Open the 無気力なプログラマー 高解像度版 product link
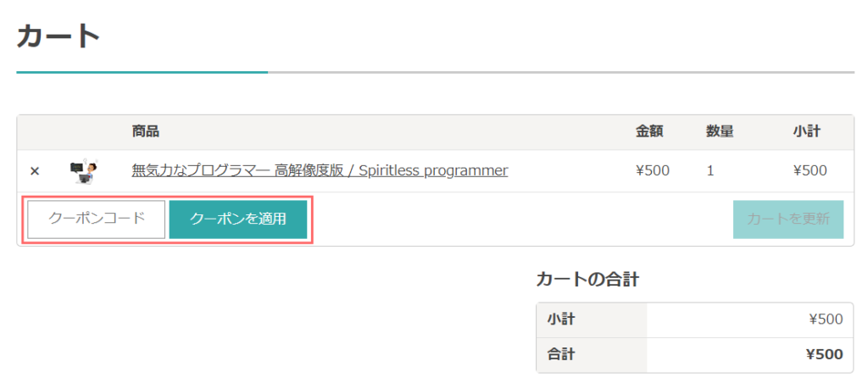 click(x=320, y=170)
